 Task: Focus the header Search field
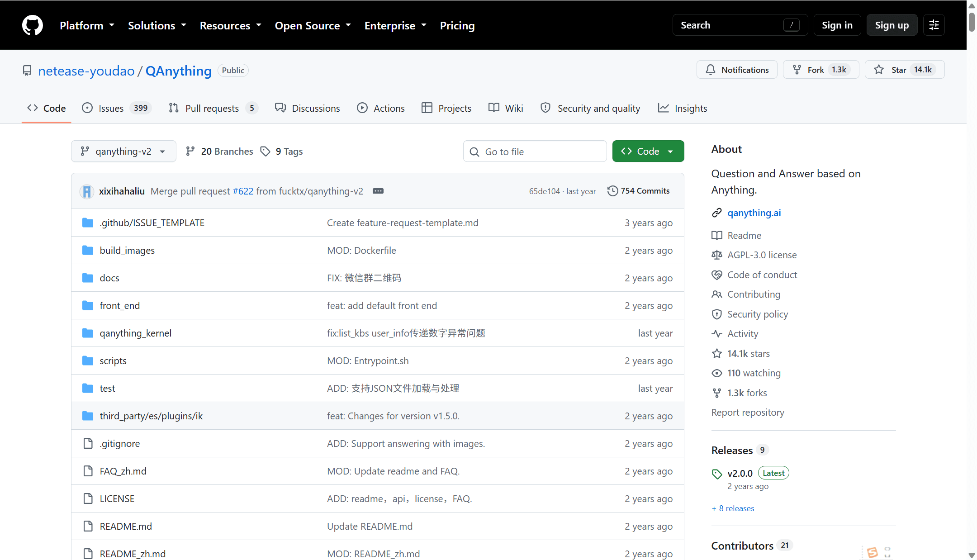coord(740,25)
